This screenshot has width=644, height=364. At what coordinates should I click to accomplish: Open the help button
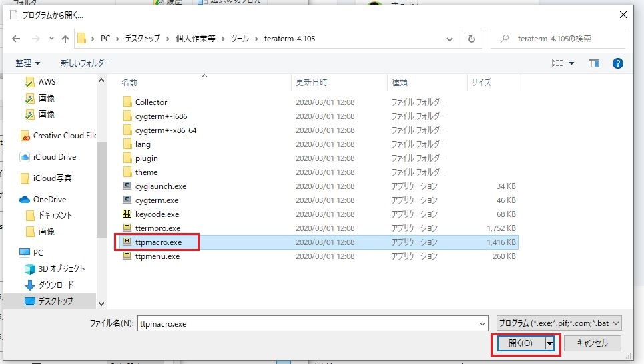click(617, 63)
